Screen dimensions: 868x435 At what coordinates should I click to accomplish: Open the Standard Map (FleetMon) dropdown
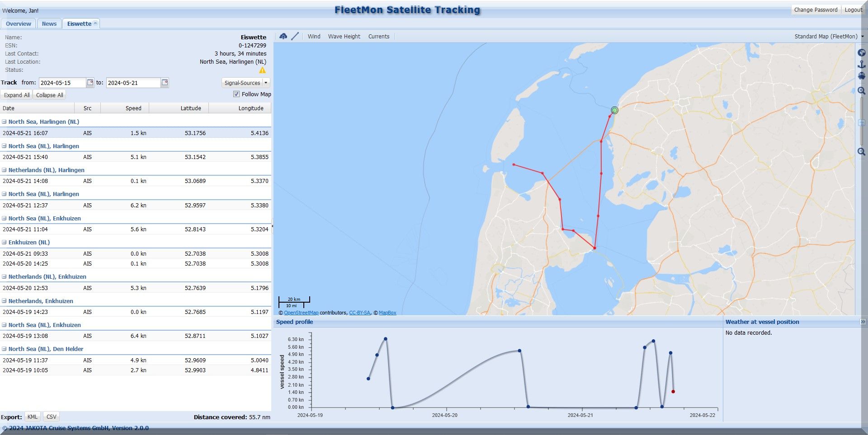(x=829, y=37)
